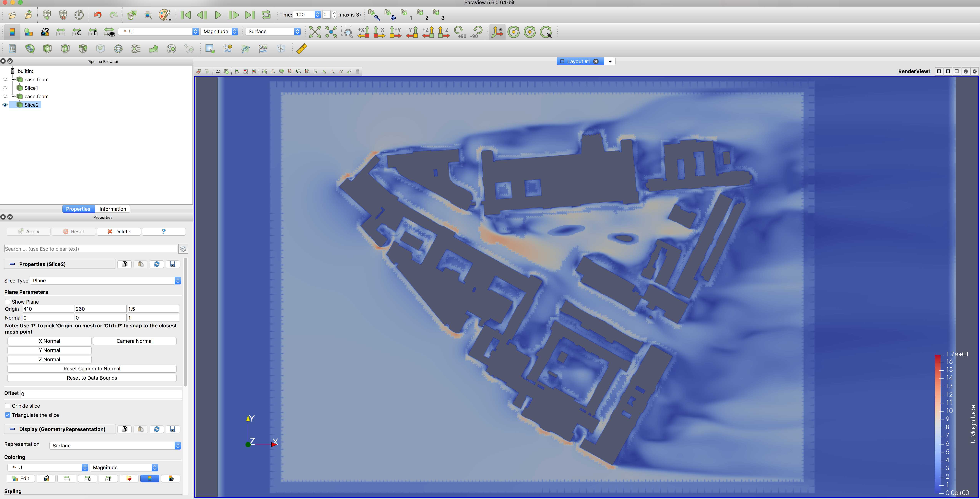The height and width of the screenshot is (499, 980).
Task: Add a new layout tab
Action: pyautogui.click(x=610, y=61)
